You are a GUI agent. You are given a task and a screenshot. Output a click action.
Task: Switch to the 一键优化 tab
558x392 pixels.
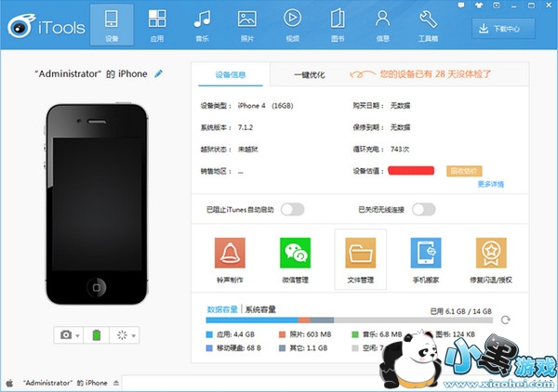[310, 74]
